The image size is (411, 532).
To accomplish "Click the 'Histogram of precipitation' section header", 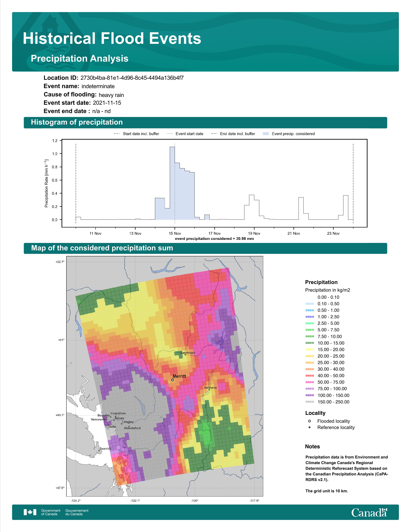I will coord(77,122).
